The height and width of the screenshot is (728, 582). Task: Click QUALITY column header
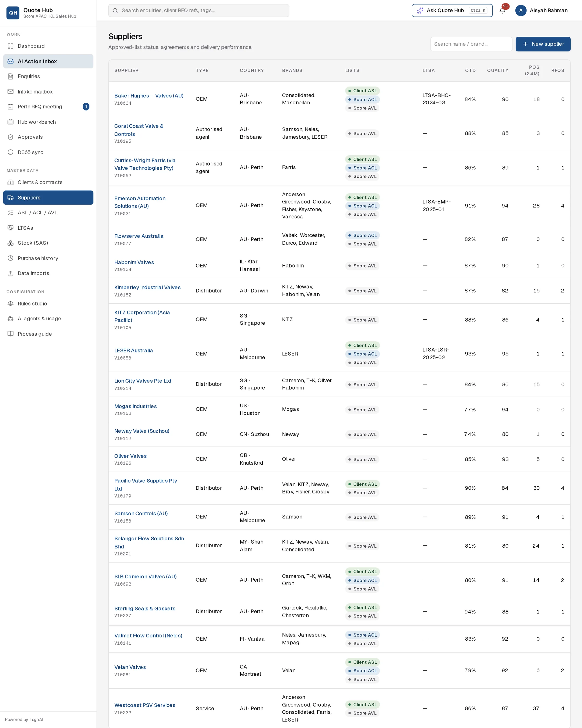click(497, 71)
